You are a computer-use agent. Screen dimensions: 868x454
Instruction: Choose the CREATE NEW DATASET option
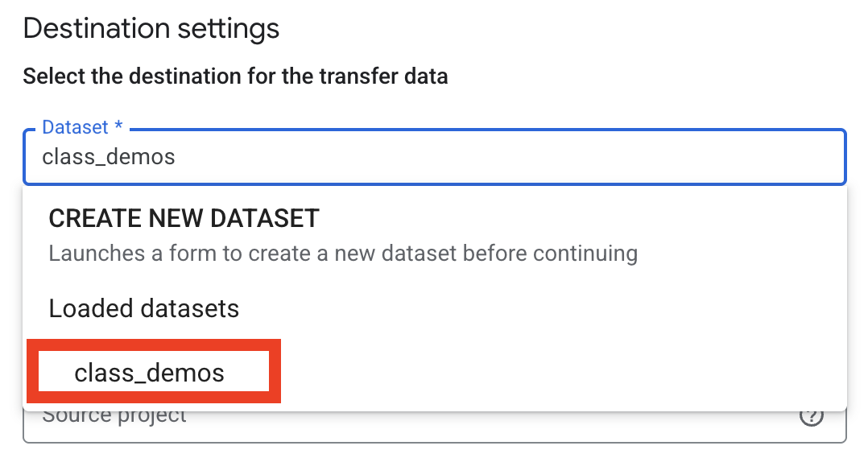[x=184, y=218]
